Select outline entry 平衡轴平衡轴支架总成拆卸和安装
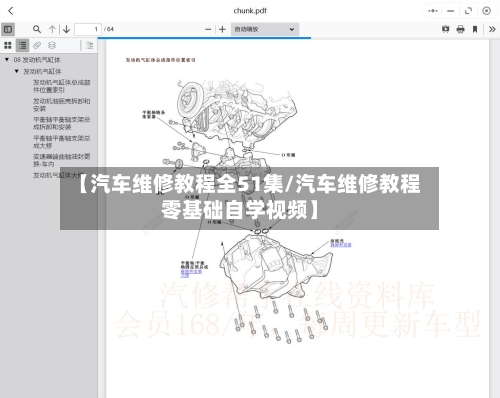This screenshot has width=500, height=398. pyautogui.click(x=62, y=123)
